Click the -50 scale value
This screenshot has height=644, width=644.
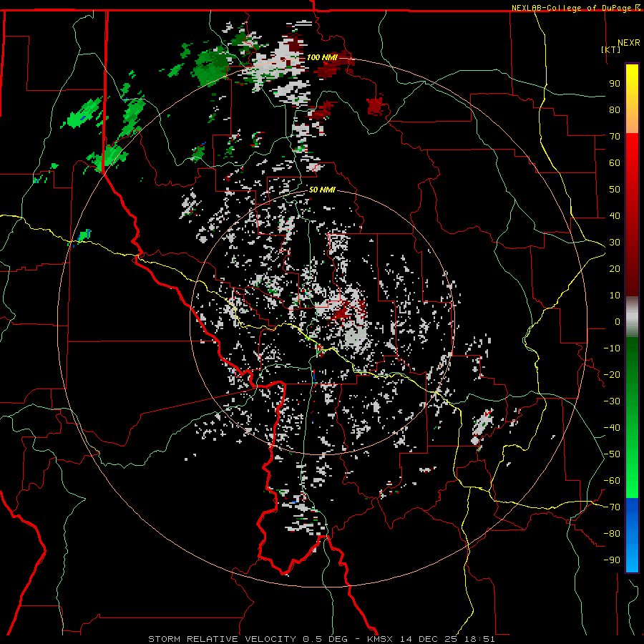[612, 454]
